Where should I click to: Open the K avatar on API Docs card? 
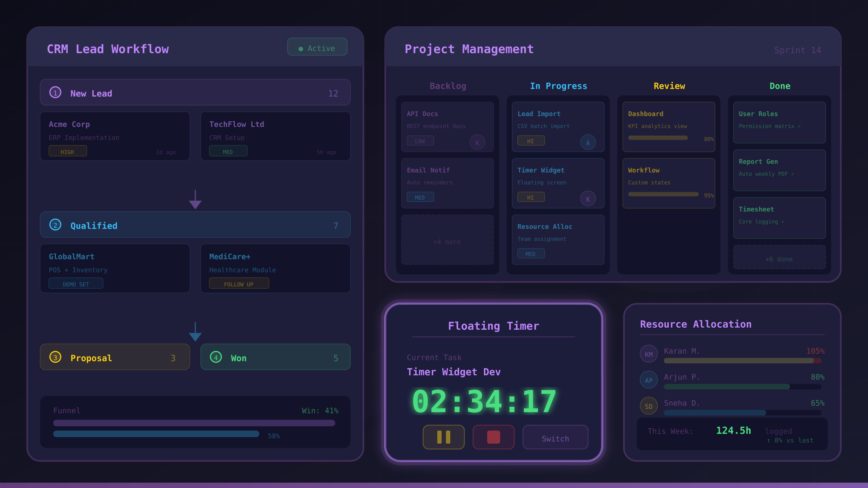(477, 142)
